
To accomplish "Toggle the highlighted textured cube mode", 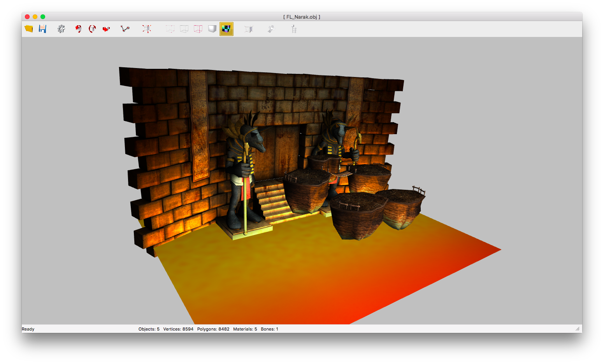I will (226, 29).
